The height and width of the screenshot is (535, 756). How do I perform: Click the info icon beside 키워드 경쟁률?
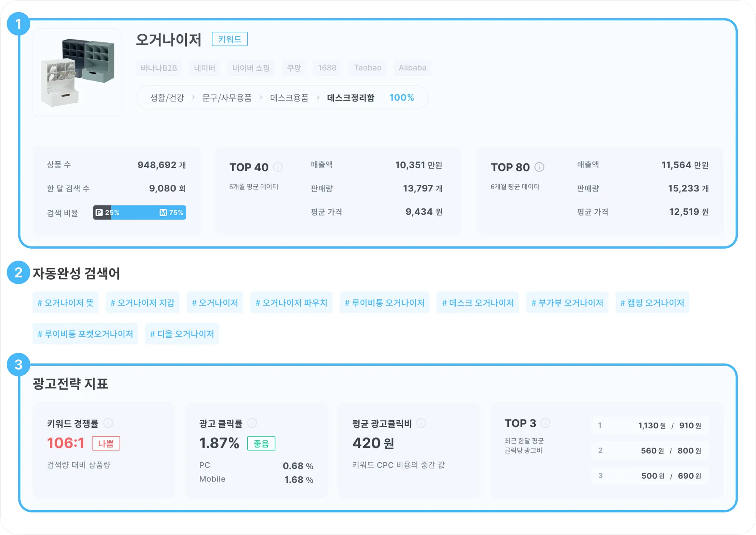(108, 423)
